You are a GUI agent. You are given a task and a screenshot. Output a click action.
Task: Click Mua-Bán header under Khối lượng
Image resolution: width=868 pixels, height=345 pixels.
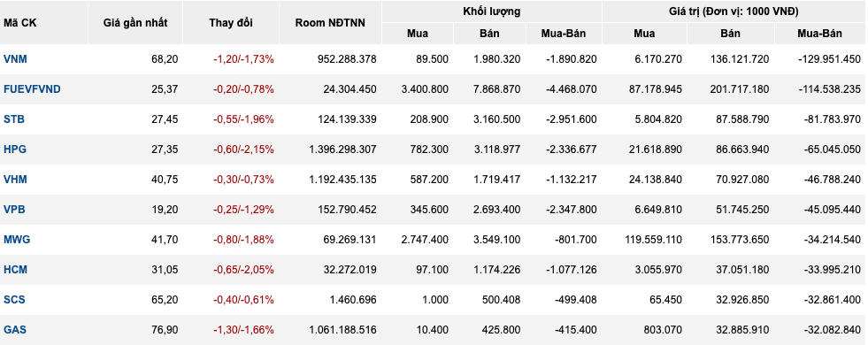[564, 34]
